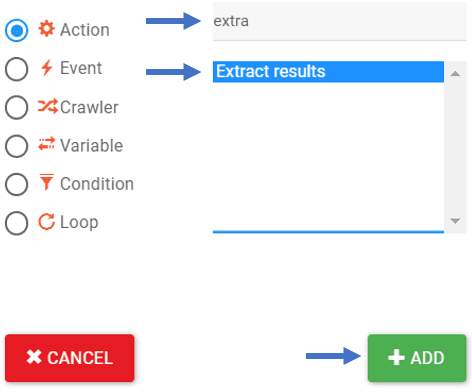The image size is (472, 392).
Task: Choose the Variable radio option
Action: coord(16,146)
